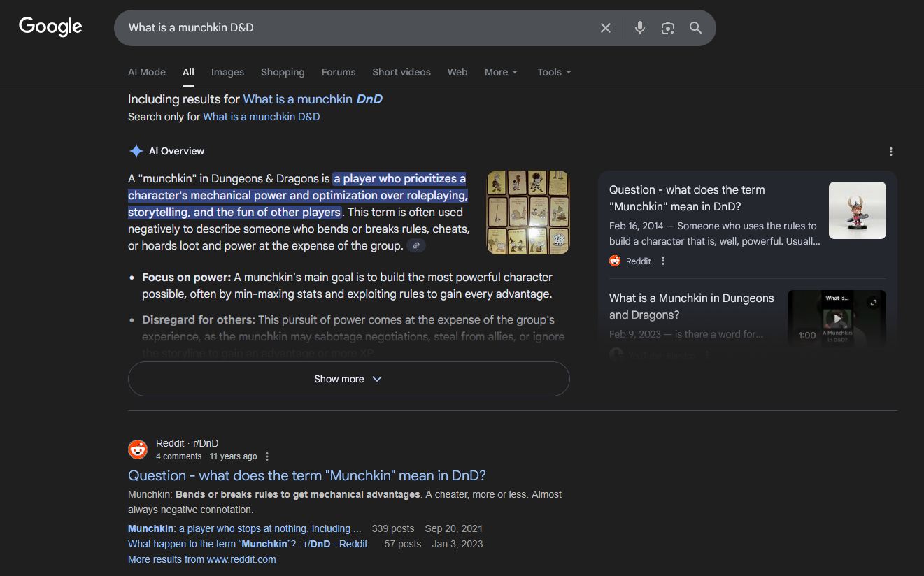Start voice search with the microphone icon
The image size is (924, 576).
click(639, 28)
